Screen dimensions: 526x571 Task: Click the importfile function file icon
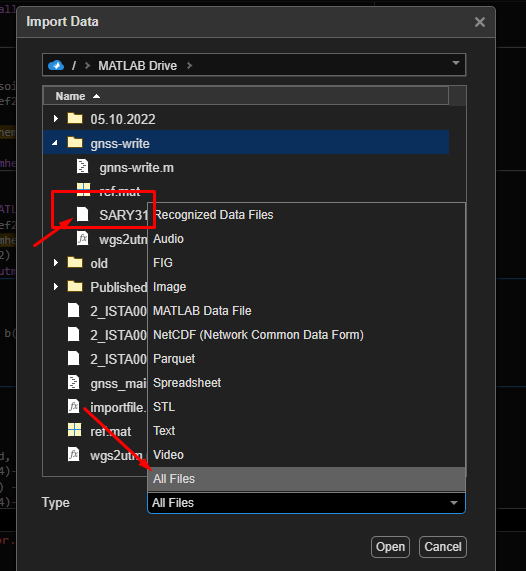(74, 406)
